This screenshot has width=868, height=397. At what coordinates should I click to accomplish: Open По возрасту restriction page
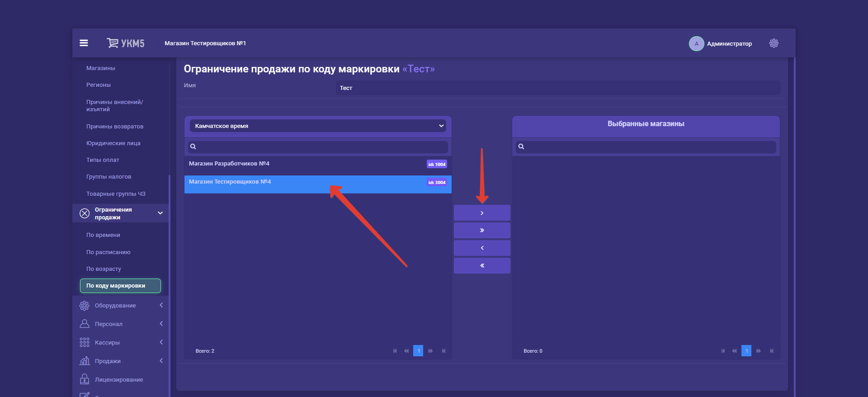pos(104,269)
